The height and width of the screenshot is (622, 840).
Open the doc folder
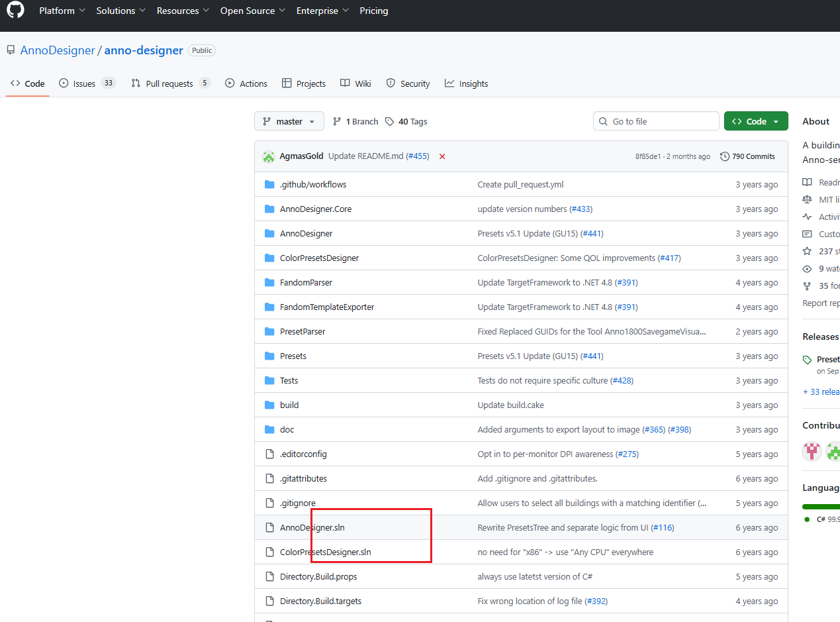pos(287,429)
